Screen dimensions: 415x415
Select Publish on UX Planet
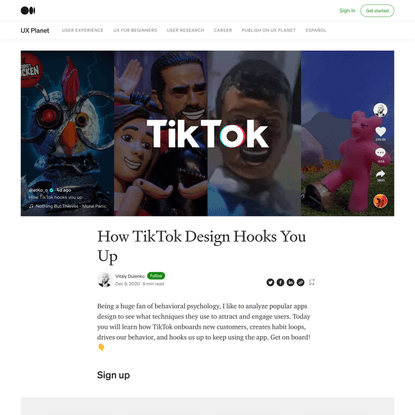point(269,30)
